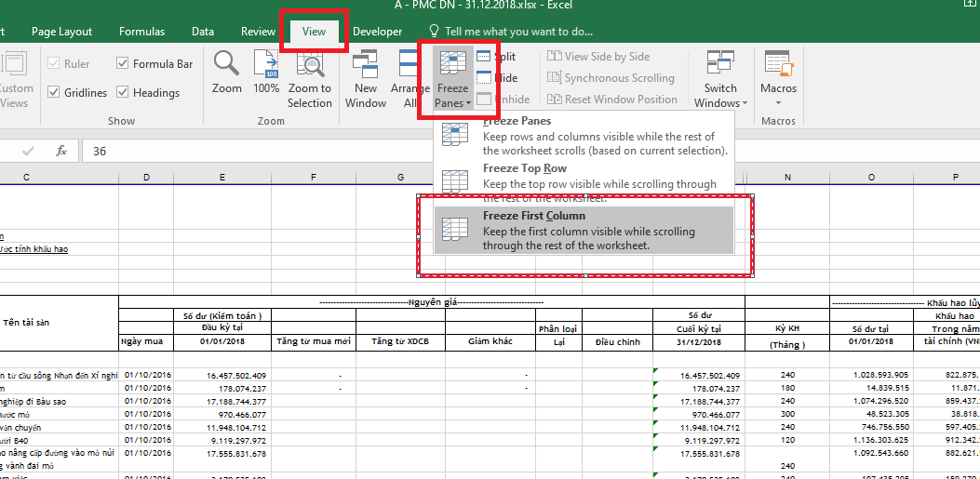Open the Macros dropdown menu
This screenshot has width=980, height=479.
point(778,102)
